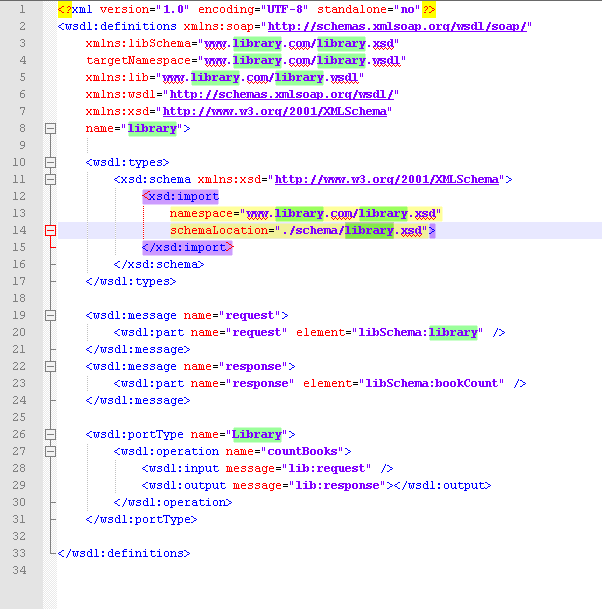The height and width of the screenshot is (609, 602).
Task: Click the highlighted '</xsd:import>' closing tag
Action: click(x=188, y=247)
